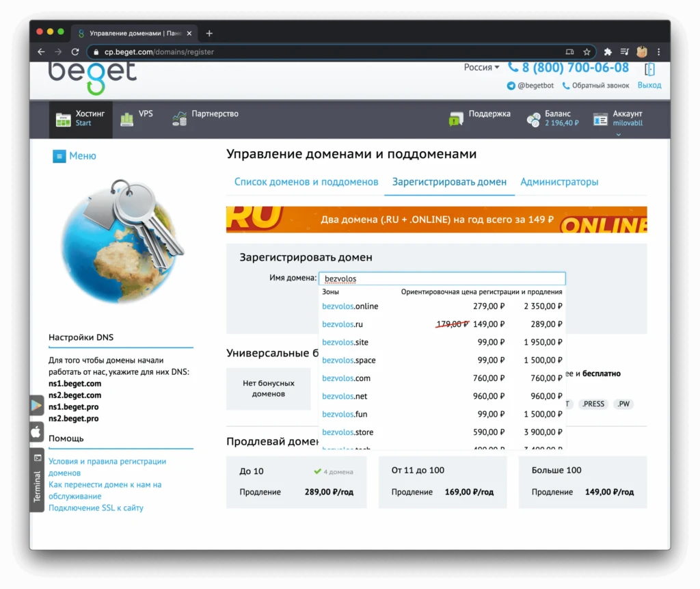Click the logout door icon
The image size is (700, 589).
coord(649,69)
